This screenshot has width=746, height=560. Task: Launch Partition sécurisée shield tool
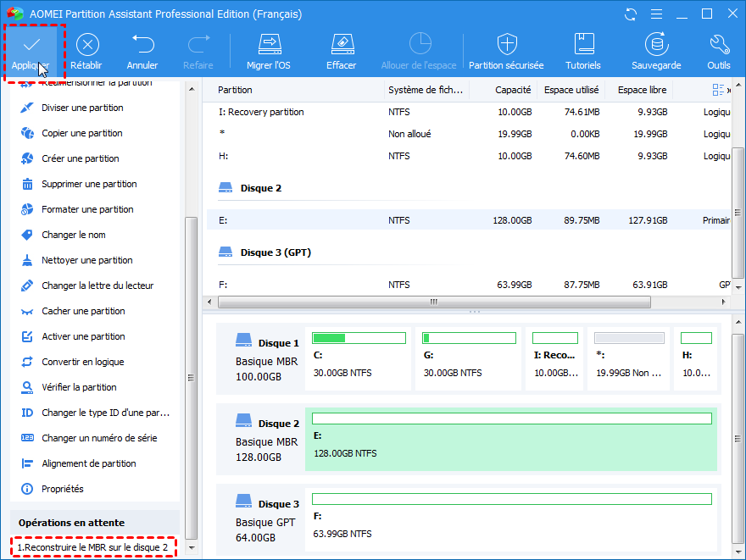[506, 51]
